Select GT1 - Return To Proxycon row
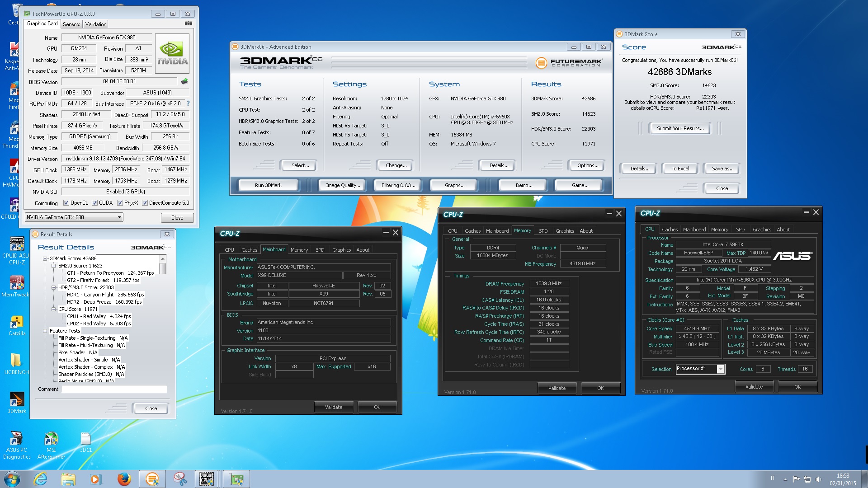Viewport: 868px width, 488px height. coord(110,273)
